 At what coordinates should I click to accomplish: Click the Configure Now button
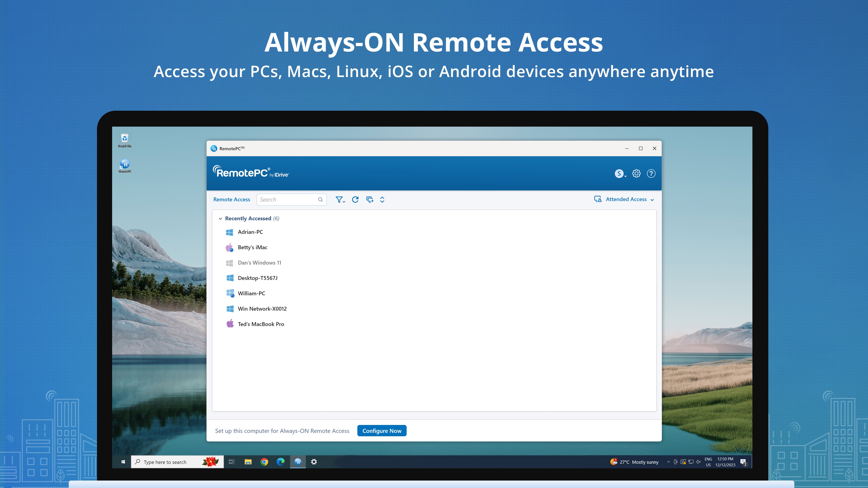tap(382, 430)
